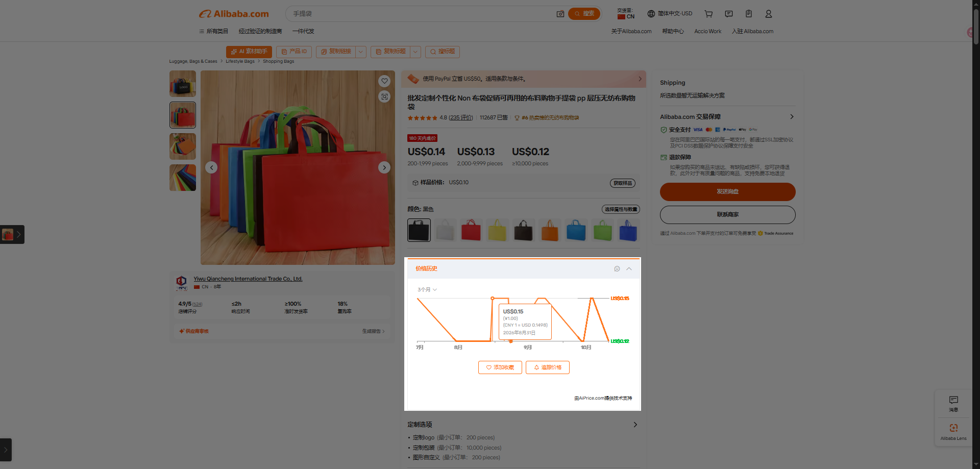Click the 添加收藏 button

click(500, 367)
